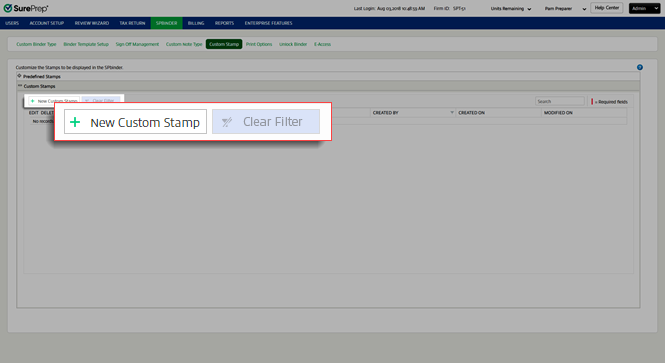Viewport: 665px width, 363px height.
Task: Open the BILLING menu
Action: click(x=196, y=23)
